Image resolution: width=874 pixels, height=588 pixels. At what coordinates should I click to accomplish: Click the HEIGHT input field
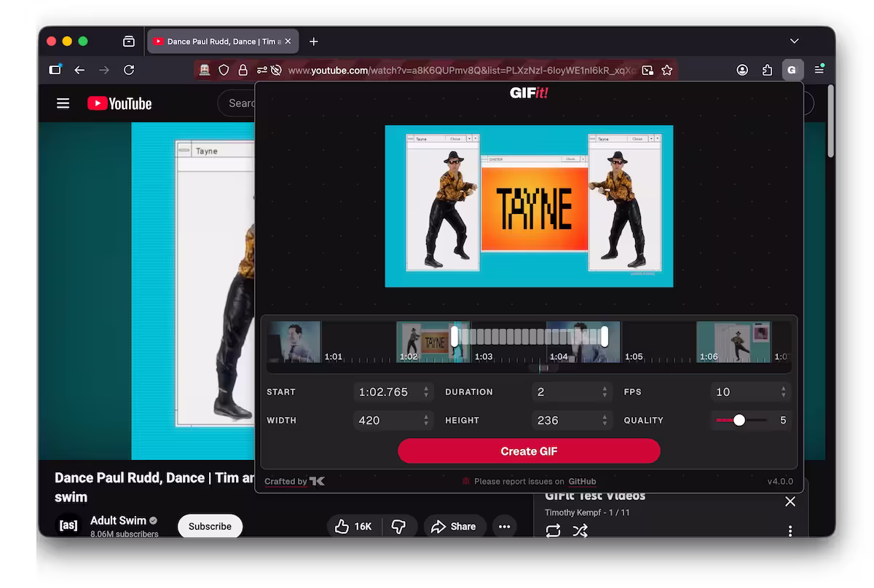[x=572, y=420]
